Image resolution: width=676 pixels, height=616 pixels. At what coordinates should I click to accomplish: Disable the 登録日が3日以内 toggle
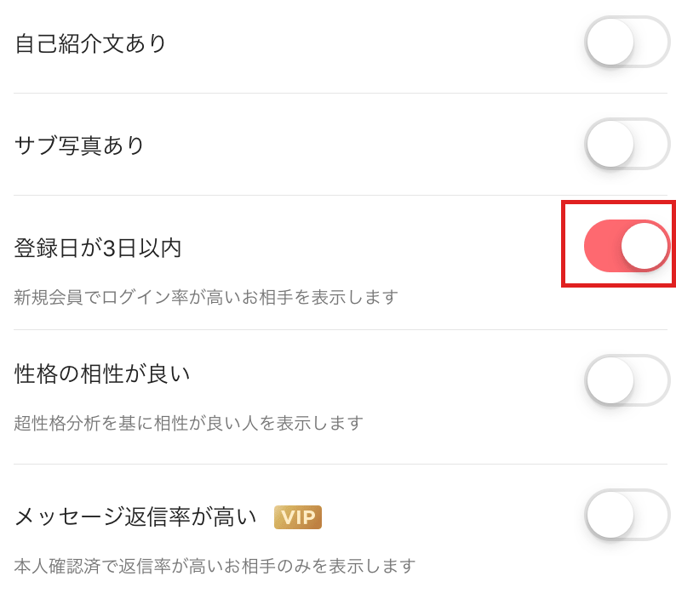pos(627,246)
